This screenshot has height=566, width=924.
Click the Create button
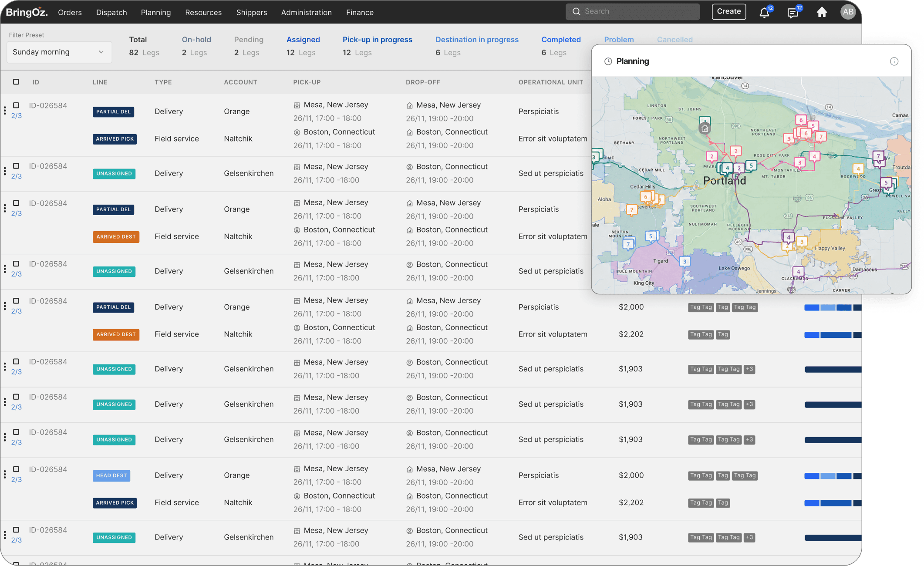click(x=729, y=12)
